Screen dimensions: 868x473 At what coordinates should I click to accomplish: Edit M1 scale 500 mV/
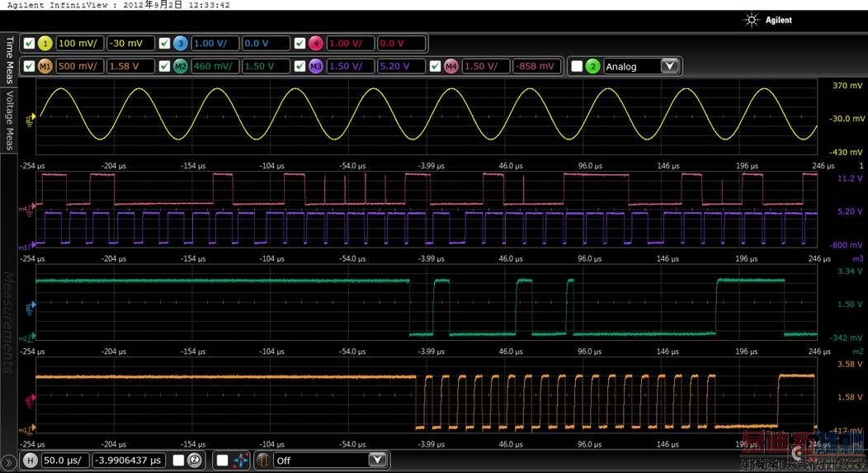coord(80,67)
